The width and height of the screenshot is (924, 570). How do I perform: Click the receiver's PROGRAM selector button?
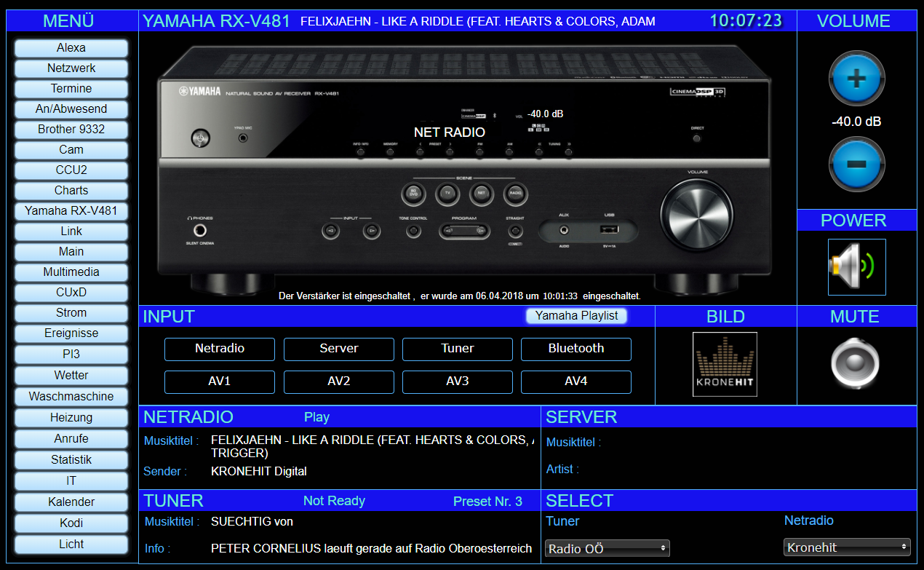(464, 231)
